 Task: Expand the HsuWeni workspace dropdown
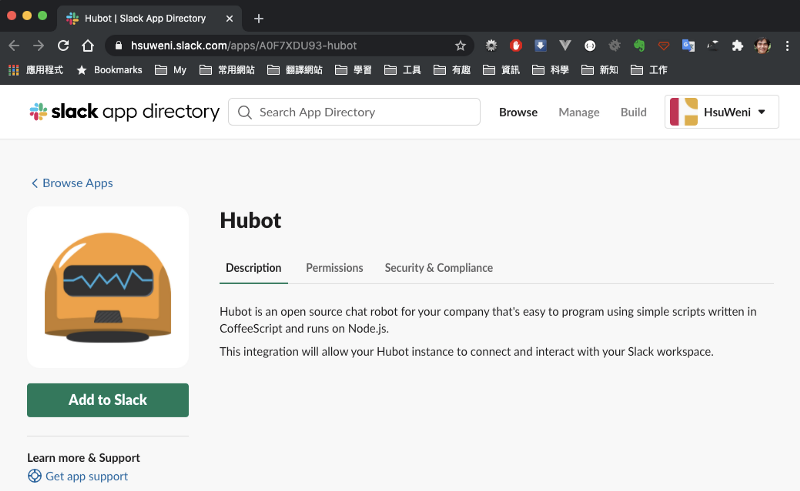click(762, 112)
